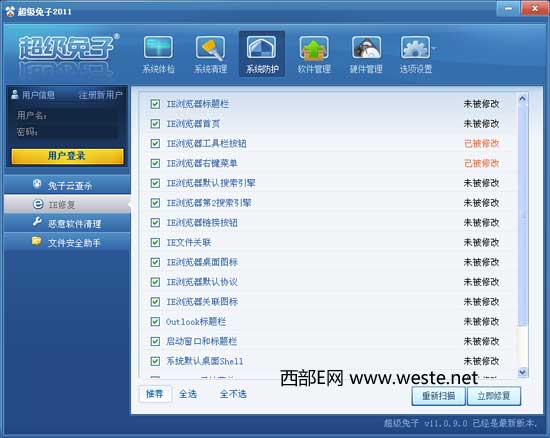
Task: Select the 系统防护 protection icon
Action: 262,48
